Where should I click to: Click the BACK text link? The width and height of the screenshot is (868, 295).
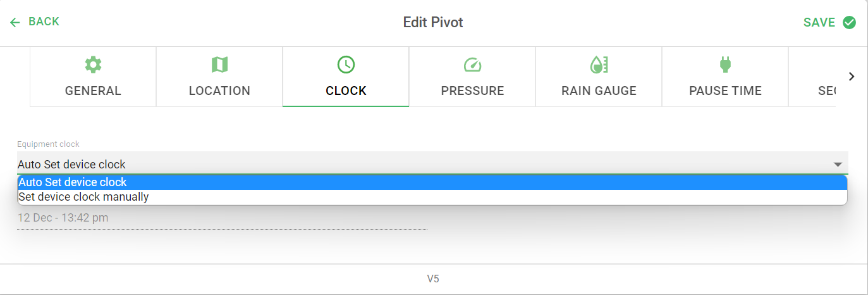pos(44,22)
